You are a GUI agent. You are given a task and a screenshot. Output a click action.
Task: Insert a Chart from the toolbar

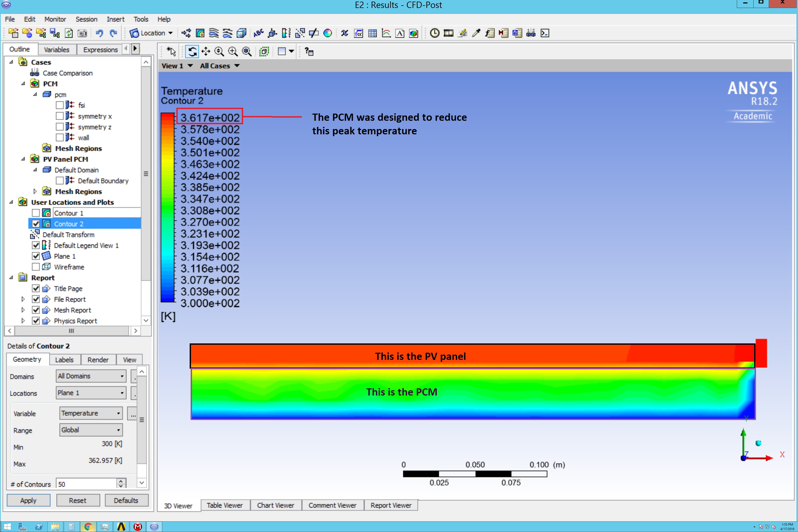point(386,33)
